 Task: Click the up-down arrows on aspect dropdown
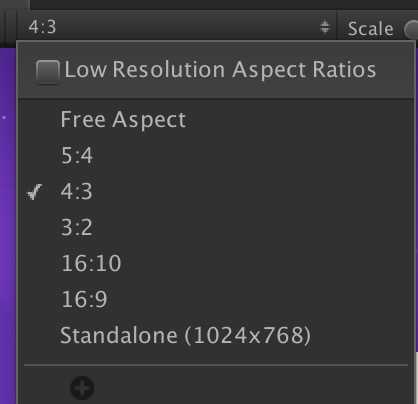click(325, 27)
